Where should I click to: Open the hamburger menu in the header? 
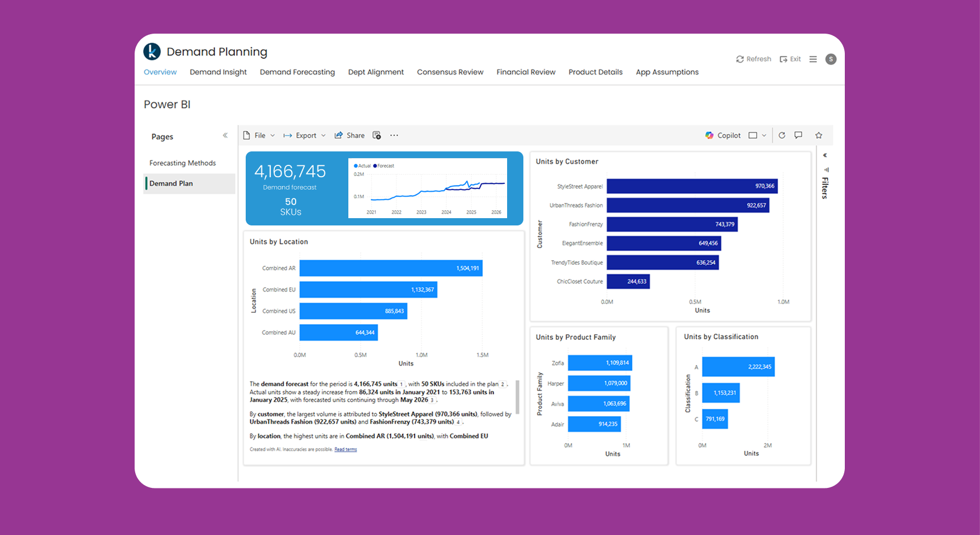(x=813, y=59)
